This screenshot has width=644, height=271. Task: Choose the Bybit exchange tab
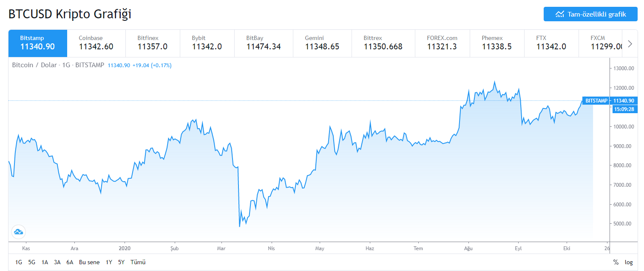[x=207, y=43]
